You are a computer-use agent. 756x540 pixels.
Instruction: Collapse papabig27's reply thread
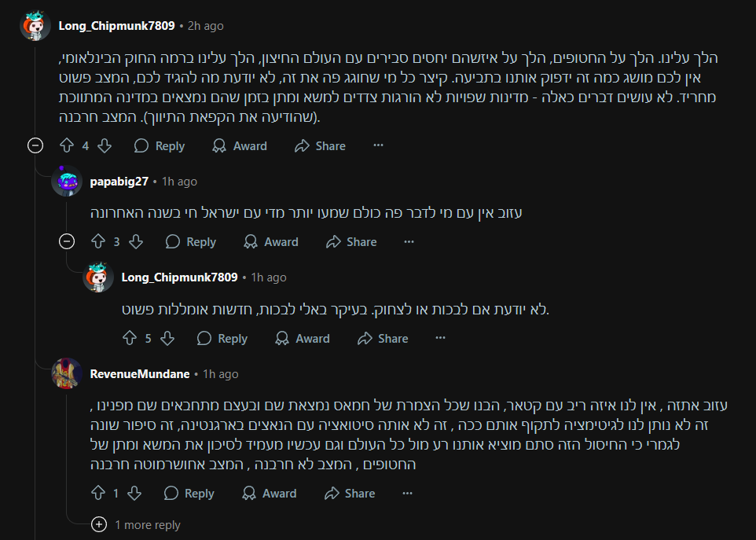coord(67,241)
